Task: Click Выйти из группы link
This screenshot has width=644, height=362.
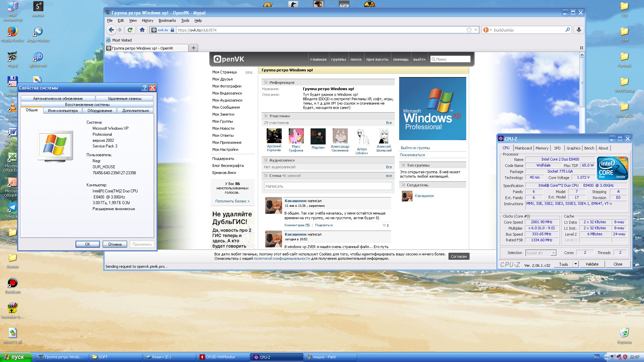Action: (415, 148)
